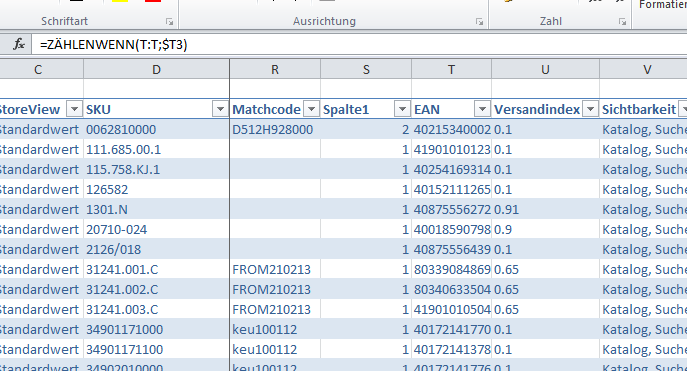Select EAN cell 80339084869
This screenshot has width=687, height=371.
(x=451, y=269)
